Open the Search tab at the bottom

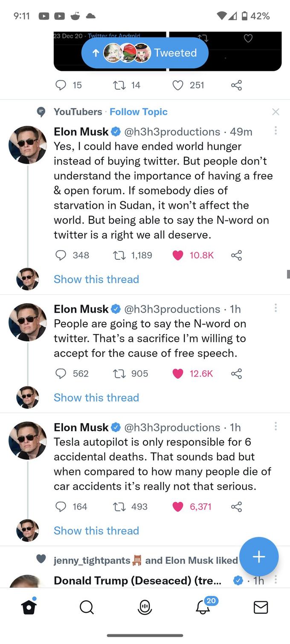[x=87, y=607]
